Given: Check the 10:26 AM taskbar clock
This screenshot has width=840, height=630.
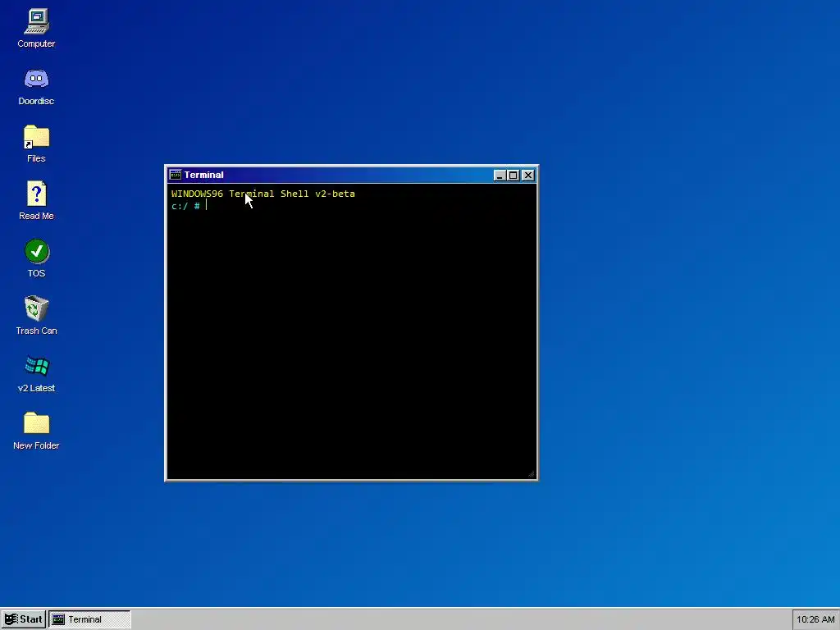Looking at the screenshot, I should point(815,619).
